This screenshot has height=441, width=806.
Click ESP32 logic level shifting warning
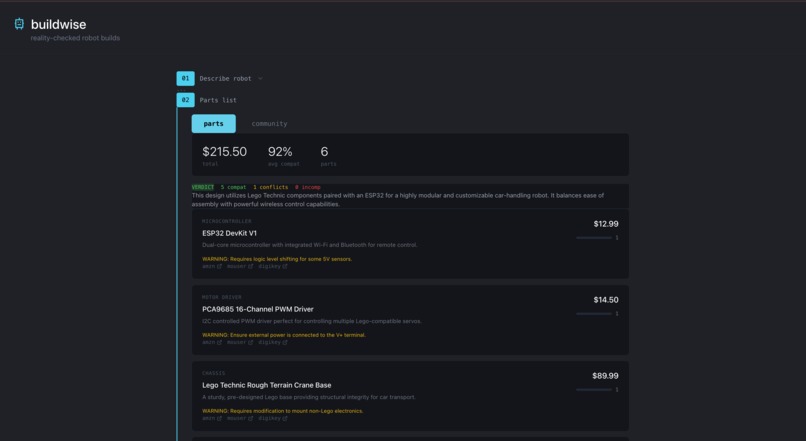(x=277, y=259)
